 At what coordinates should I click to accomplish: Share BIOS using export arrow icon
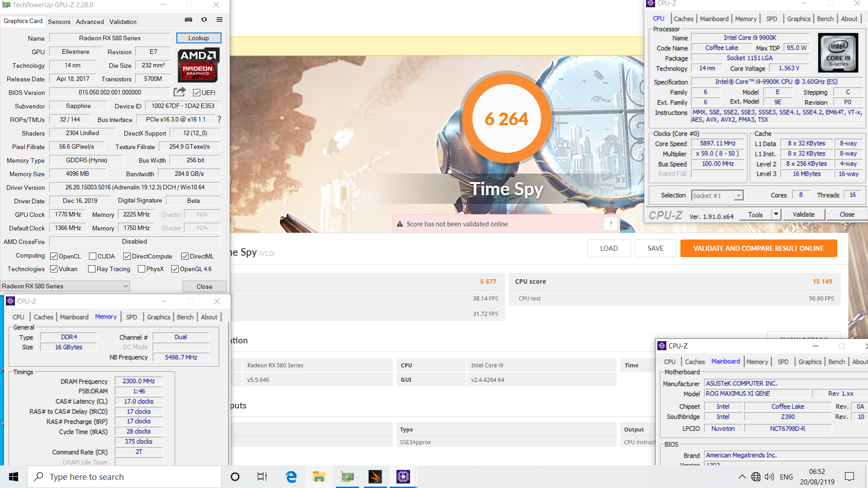179,92
